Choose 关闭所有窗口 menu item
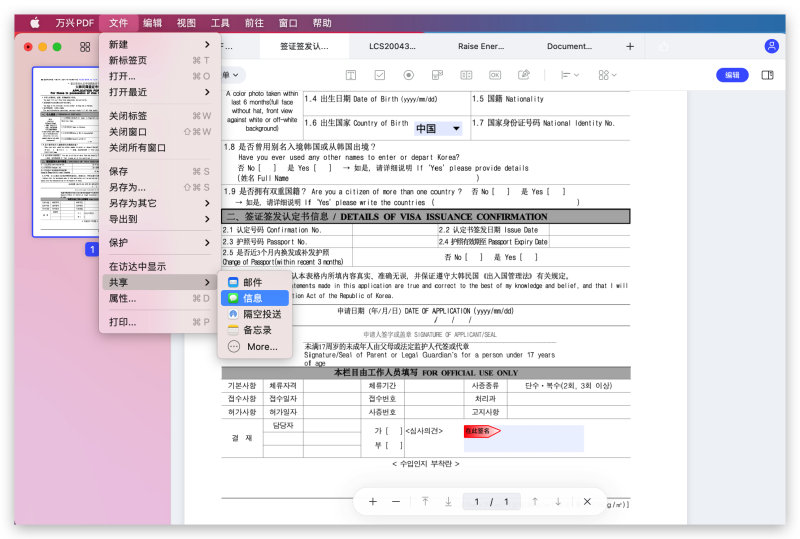 click(160, 148)
